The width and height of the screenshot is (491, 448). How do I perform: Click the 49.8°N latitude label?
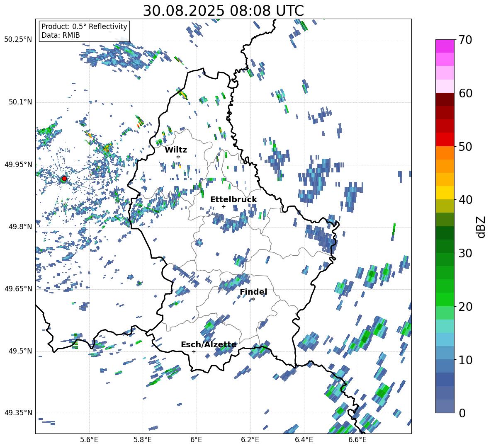point(21,227)
